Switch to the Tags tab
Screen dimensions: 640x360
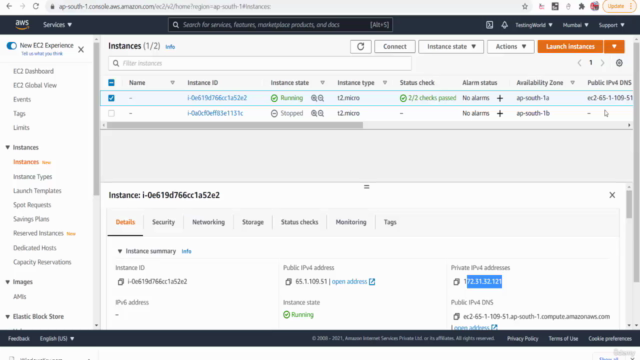point(390,222)
